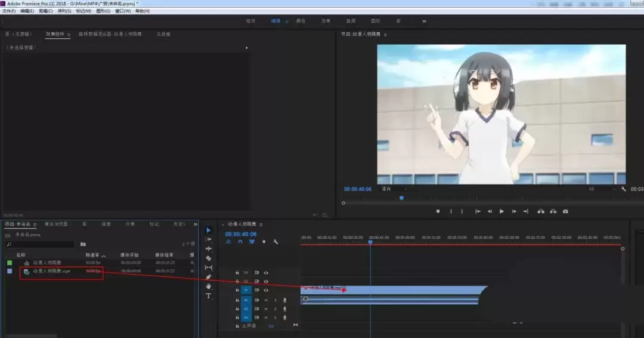
Task: Select the Razor tool
Action: pos(208,258)
